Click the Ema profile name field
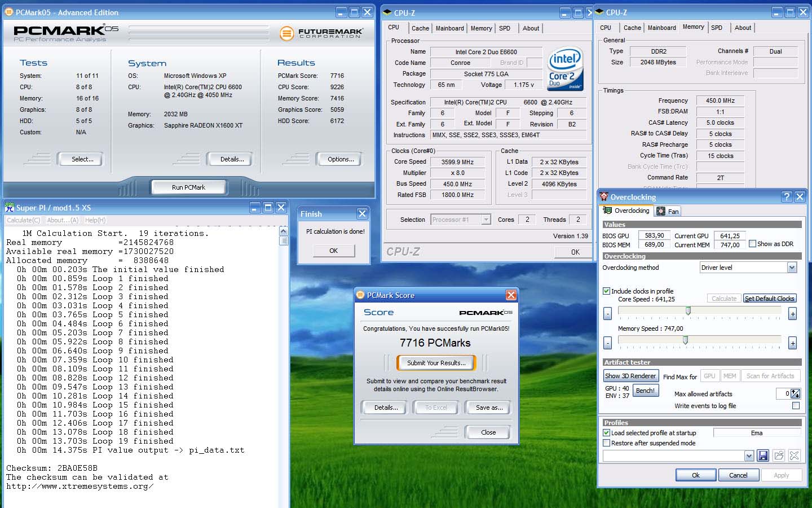Screen dimensions: 812x508 click(x=757, y=433)
